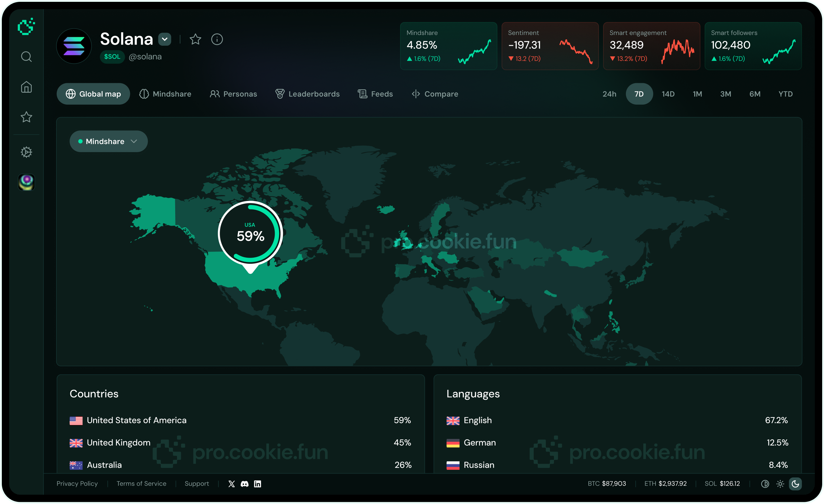Switch to dark theme moon icon
Screen dimensions: 824x504
pyautogui.click(x=795, y=484)
